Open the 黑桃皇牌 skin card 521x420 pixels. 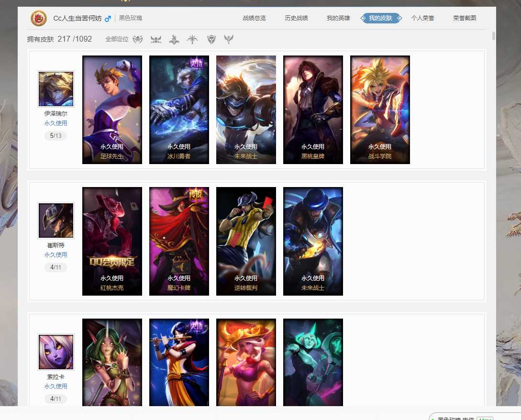[313, 110]
